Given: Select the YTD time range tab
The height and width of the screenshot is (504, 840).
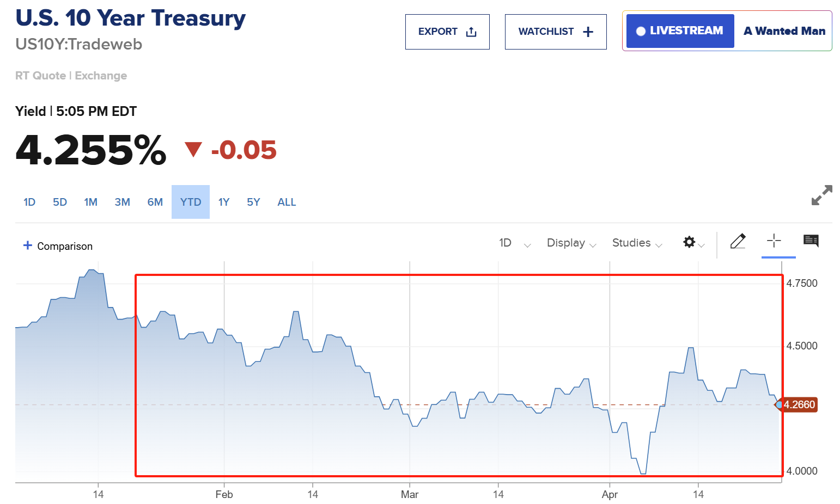Looking at the screenshot, I should pos(191,202).
